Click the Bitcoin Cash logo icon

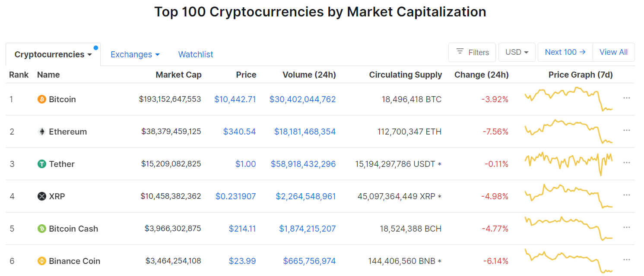(x=42, y=229)
